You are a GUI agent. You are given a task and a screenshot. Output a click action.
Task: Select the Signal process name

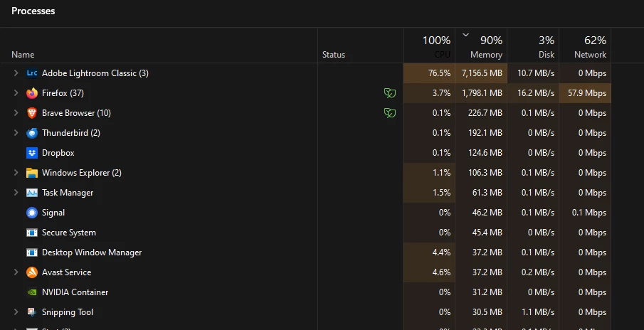coord(53,213)
